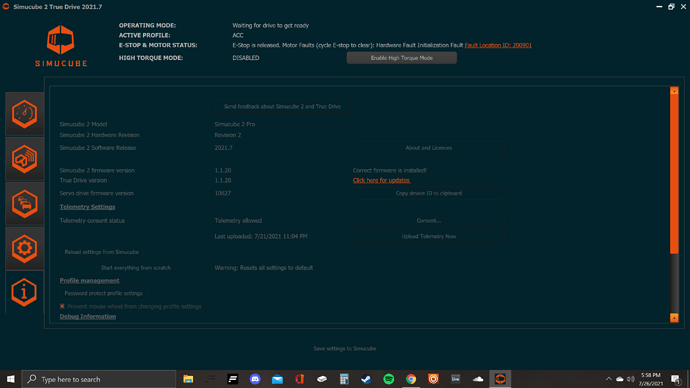Open Steam from the taskbar
The image size is (690, 388).
(x=366, y=379)
